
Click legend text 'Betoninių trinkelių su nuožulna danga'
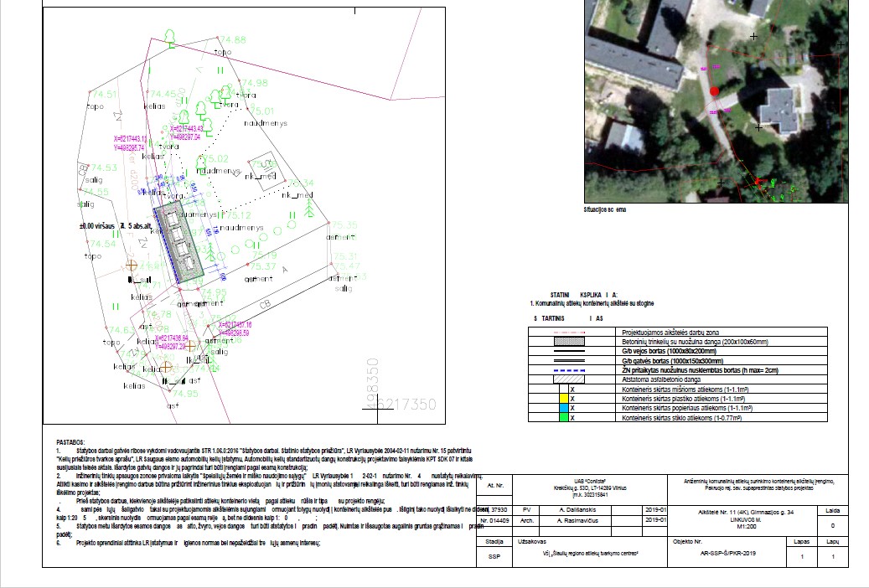(695, 342)
